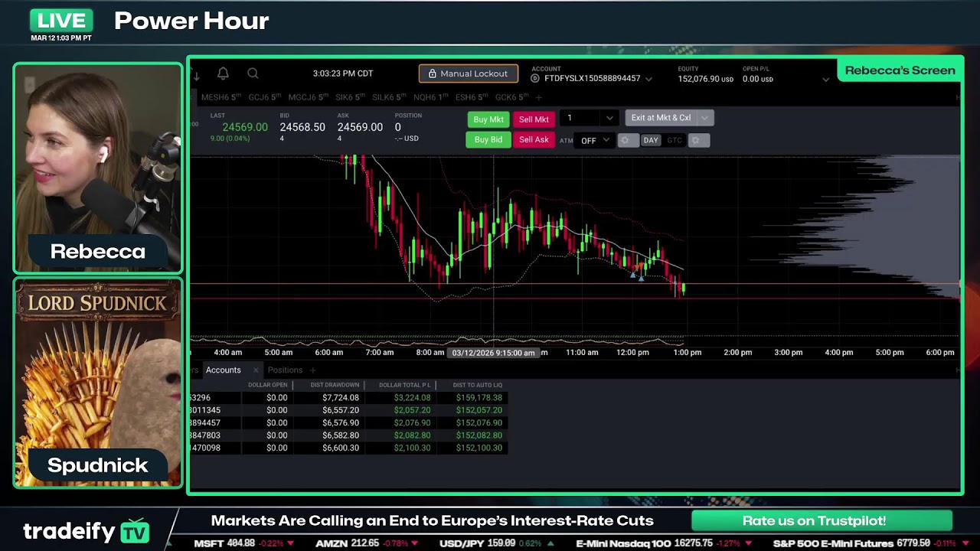Add a new chart tab with plus icon

[x=538, y=97]
